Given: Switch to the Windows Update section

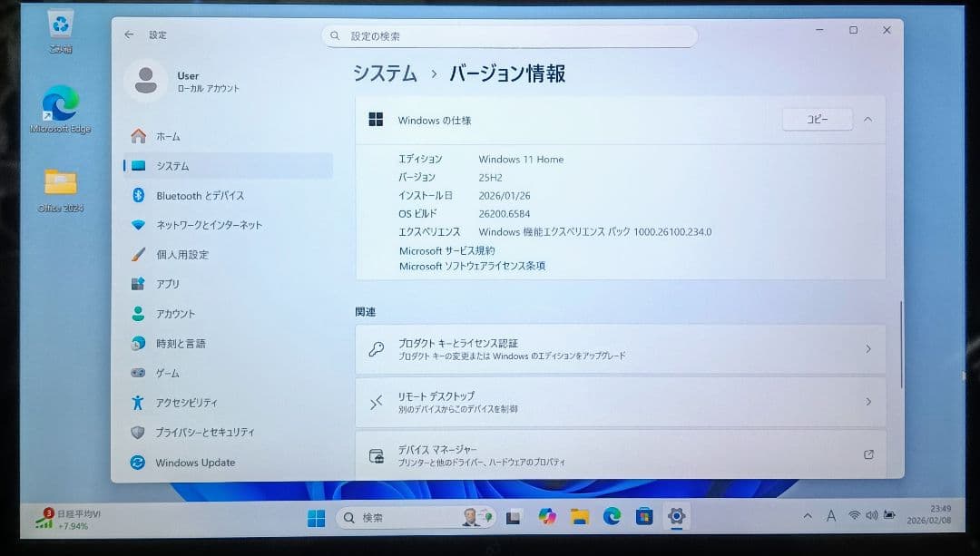Looking at the screenshot, I should pos(196,463).
